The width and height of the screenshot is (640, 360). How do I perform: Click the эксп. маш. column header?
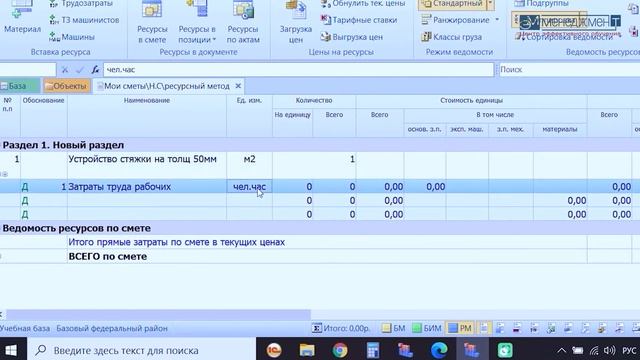(467, 129)
